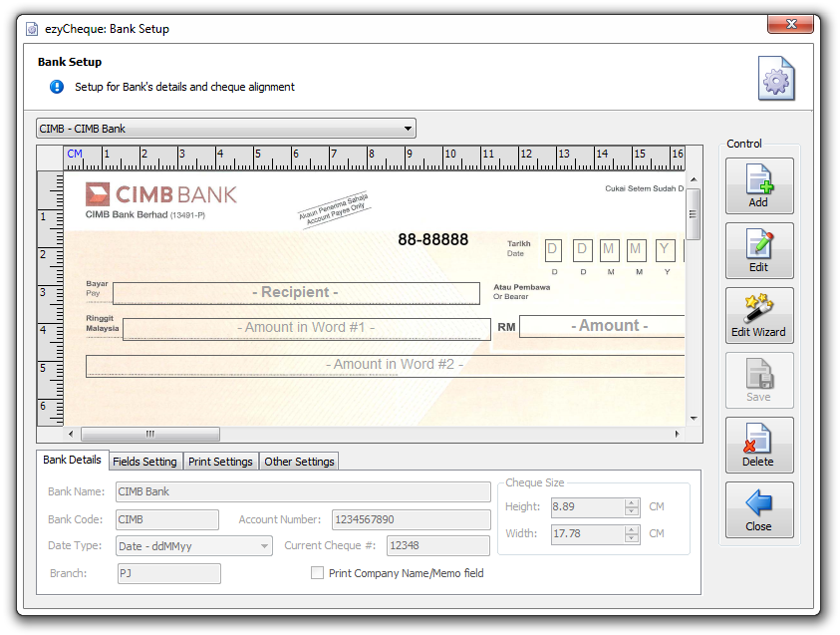Increase cheque Width value
840x635 pixels.
tap(632, 529)
